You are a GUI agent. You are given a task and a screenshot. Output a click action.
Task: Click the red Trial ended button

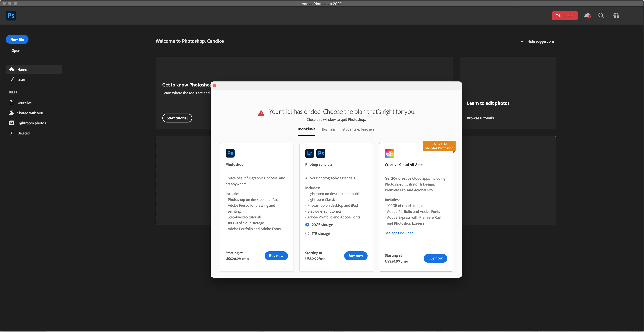pyautogui.click(x=564, y=15)
